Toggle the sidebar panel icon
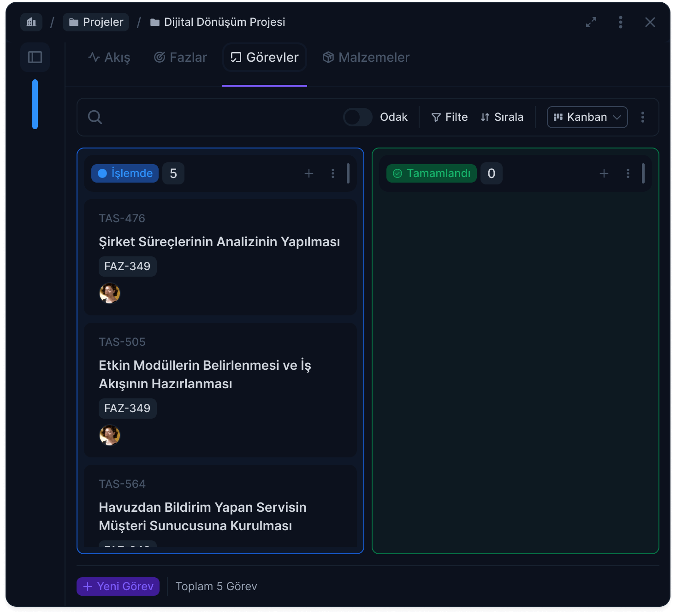 (35, 57)
